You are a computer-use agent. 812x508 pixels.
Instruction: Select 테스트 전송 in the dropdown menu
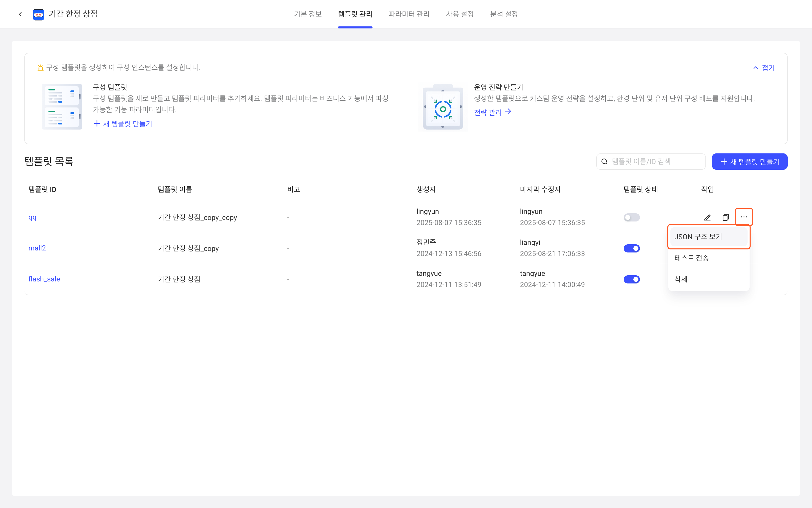pyautogui.click(x=709, y=258)
